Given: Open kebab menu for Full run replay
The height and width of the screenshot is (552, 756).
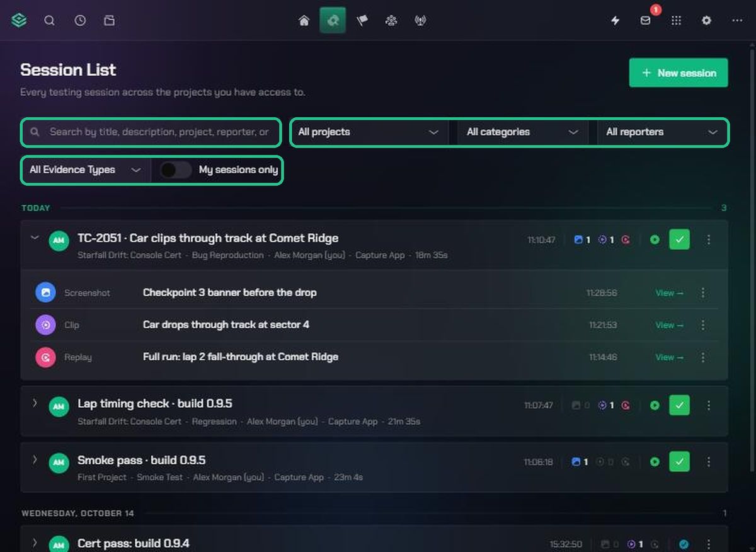Looking at the screenshot, I should 703,357.
